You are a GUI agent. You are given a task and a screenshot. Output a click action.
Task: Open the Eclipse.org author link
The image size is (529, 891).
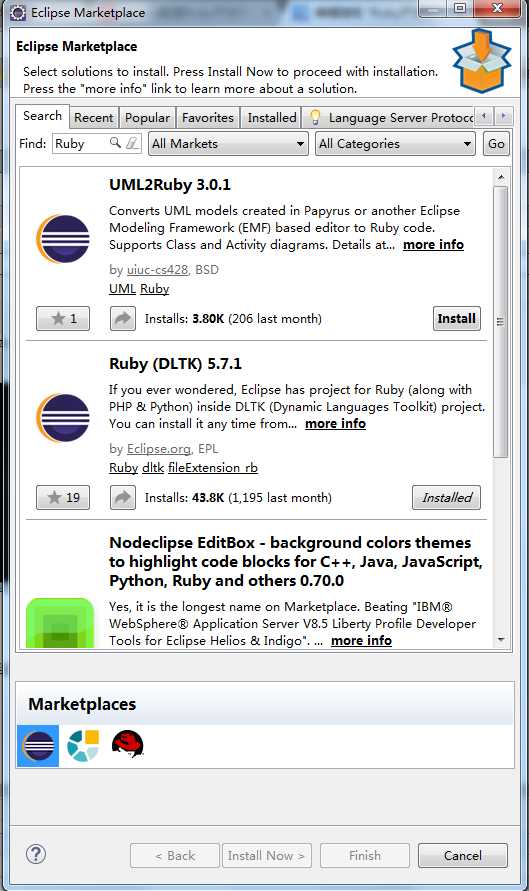[159, 449]
